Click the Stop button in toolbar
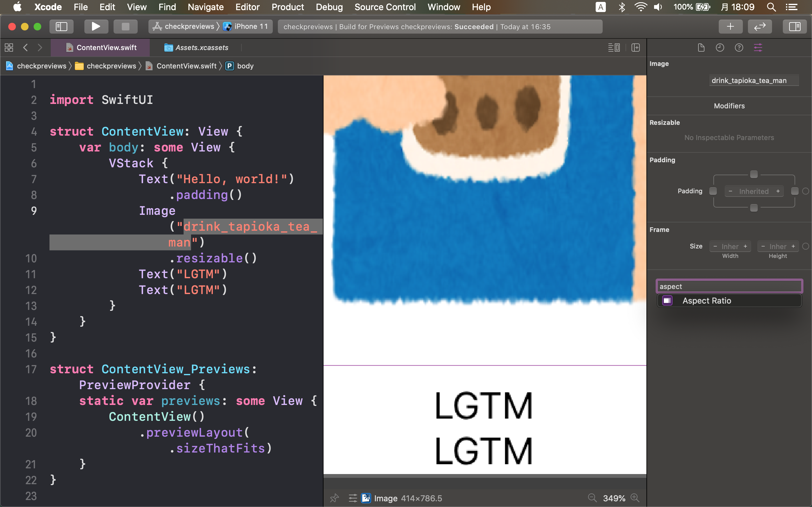The height and width of the screenshot is (507, 812). click(125, 27)
